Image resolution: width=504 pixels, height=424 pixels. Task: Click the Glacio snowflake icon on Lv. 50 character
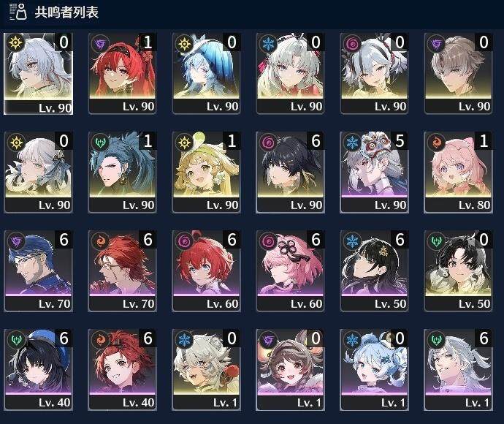(353, 241)
